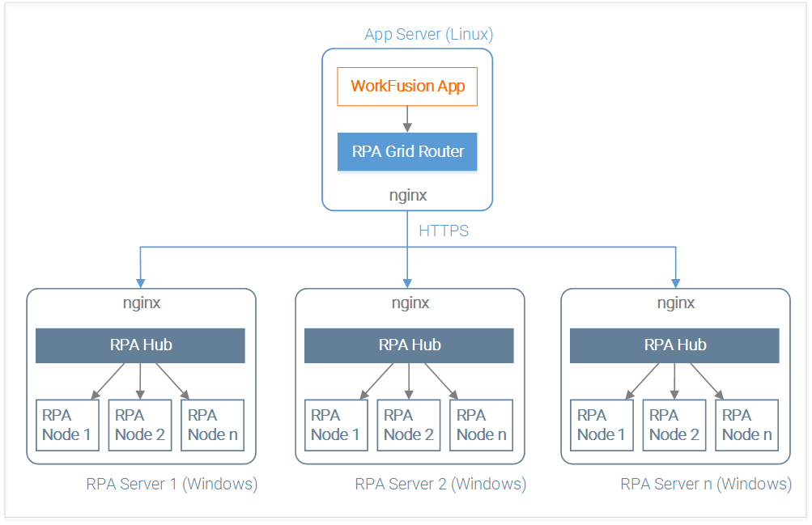The height and width of the screenshot is (525, 812).
Task: Select the RPA Grid Router block
Action: [x=407, y=151]
